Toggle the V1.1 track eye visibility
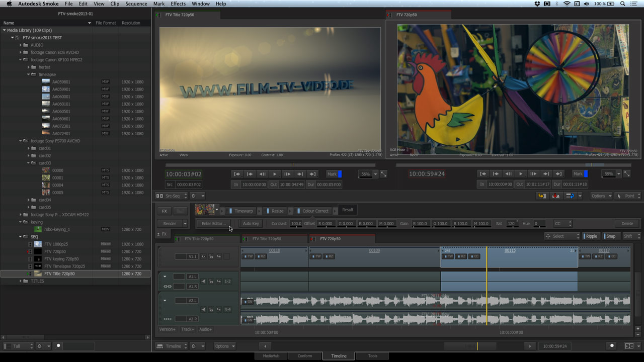The image size is (644, 362). (x=203, y=256)
